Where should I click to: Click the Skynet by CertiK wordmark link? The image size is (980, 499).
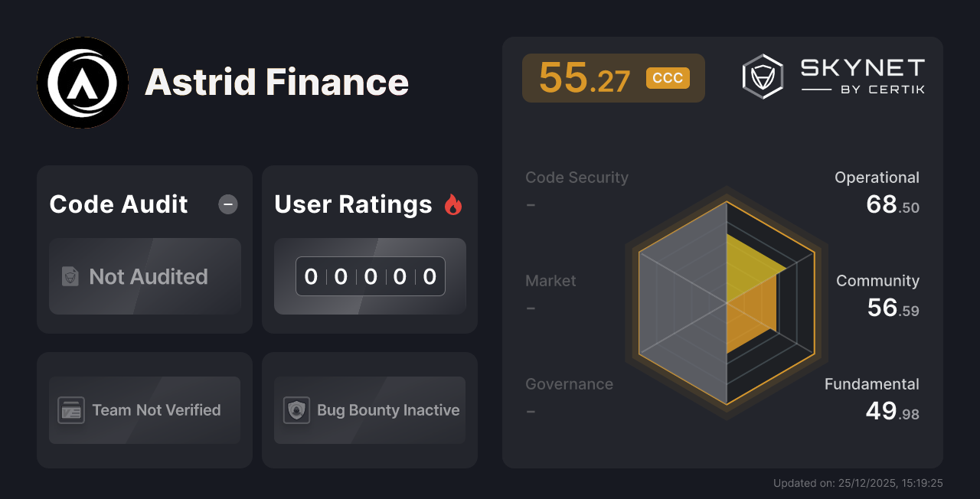click(861, 76)
